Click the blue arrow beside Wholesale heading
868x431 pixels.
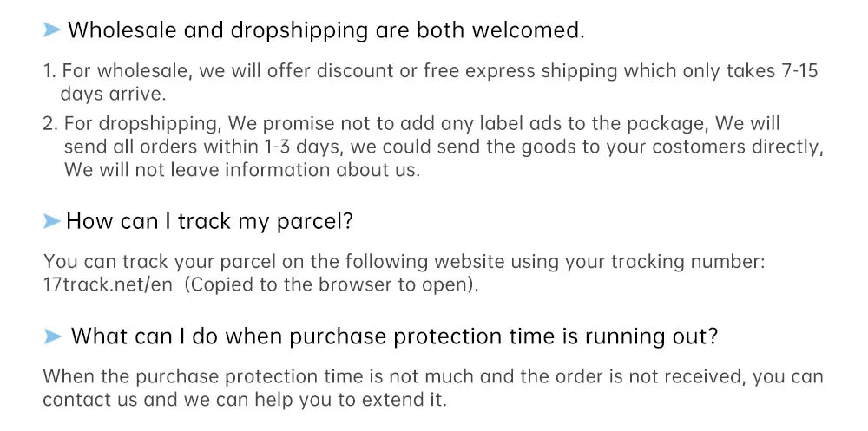pyautogui.click(x=52, y=29)
